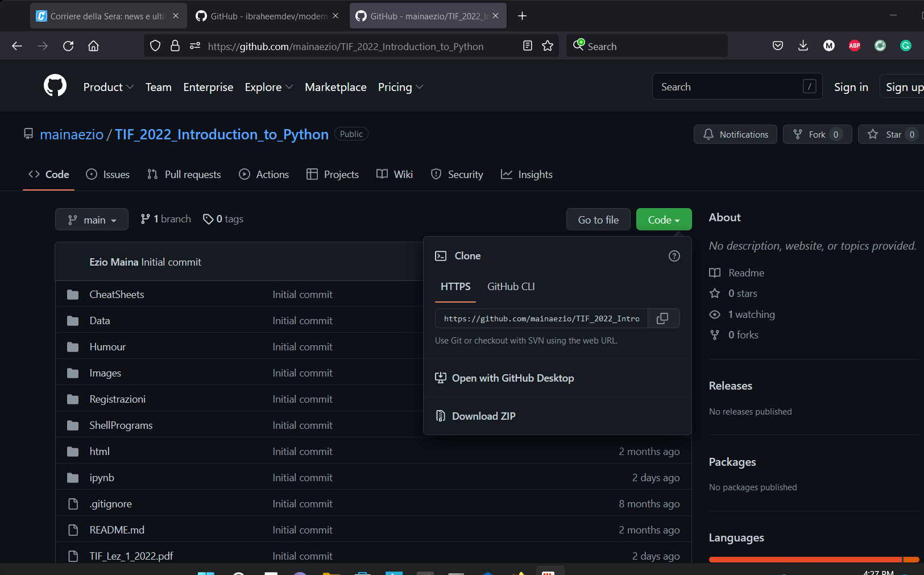Image resolution: width=924 pixels, height=575 pixels.
Task: Fork this repository
Action: [x=817, y=134]
